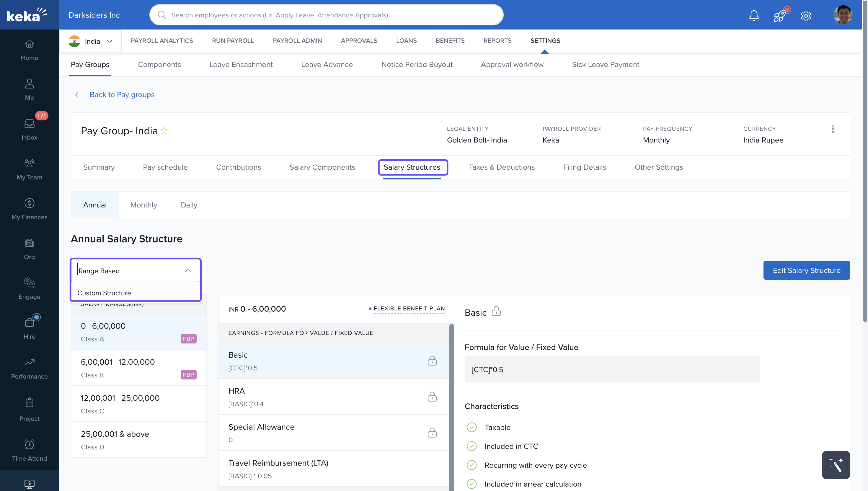868x491 pixels.
Task: Click the magic wand assistant icon
Action: [836, 465]
